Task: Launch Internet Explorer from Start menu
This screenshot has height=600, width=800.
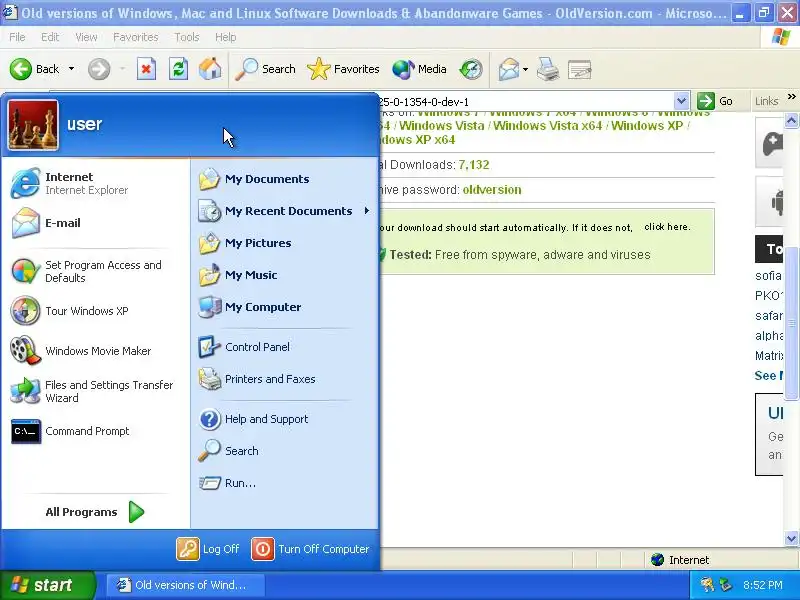Action: [x=95, y=183]
